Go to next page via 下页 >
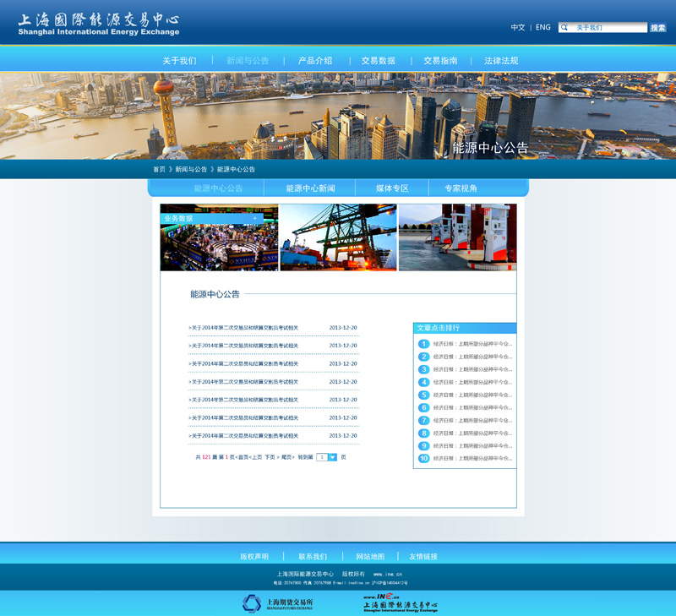 [x=272, y=457]
